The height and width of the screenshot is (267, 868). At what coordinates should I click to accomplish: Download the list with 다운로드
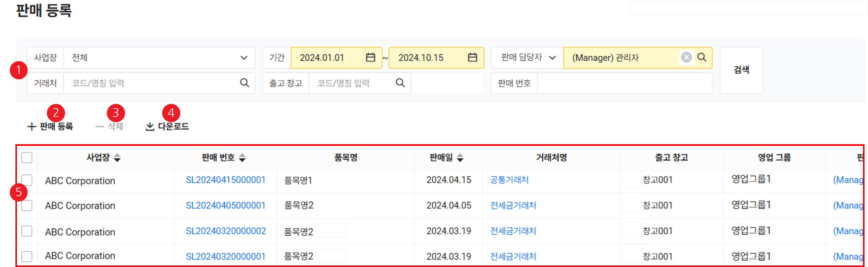tap(167, 127)
